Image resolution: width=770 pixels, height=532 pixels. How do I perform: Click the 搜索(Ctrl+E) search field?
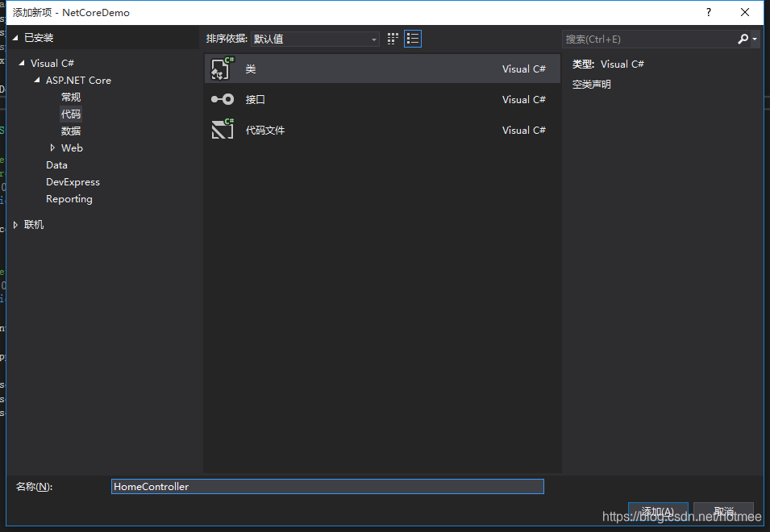pyautogui.click(x=648, y=39)
